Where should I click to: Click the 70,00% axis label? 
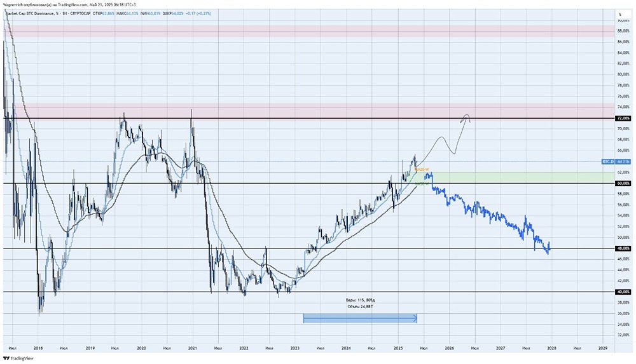pos(623,129)
